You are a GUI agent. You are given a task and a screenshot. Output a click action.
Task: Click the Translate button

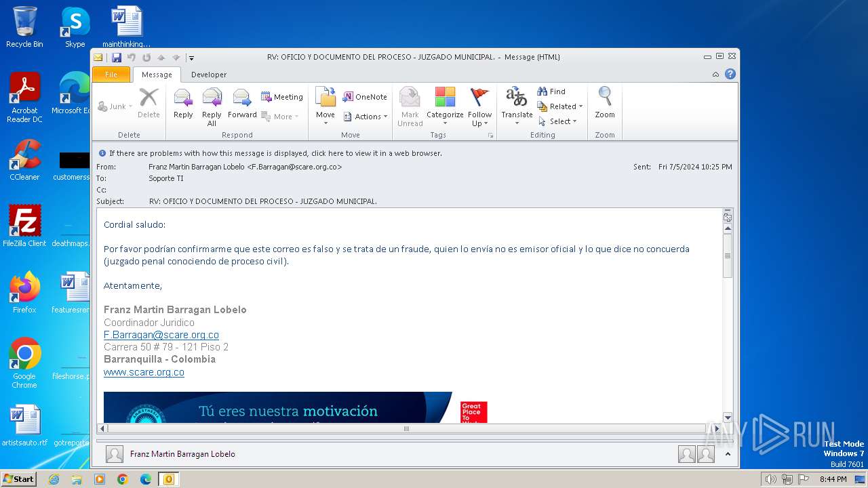tap(517, 106)
